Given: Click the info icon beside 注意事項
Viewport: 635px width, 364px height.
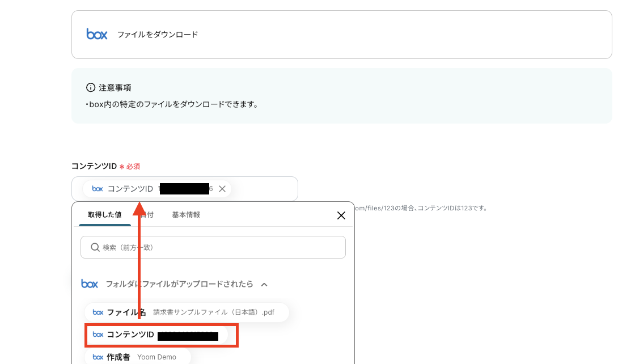Looking at the screenshot, I should coord(90,87).
